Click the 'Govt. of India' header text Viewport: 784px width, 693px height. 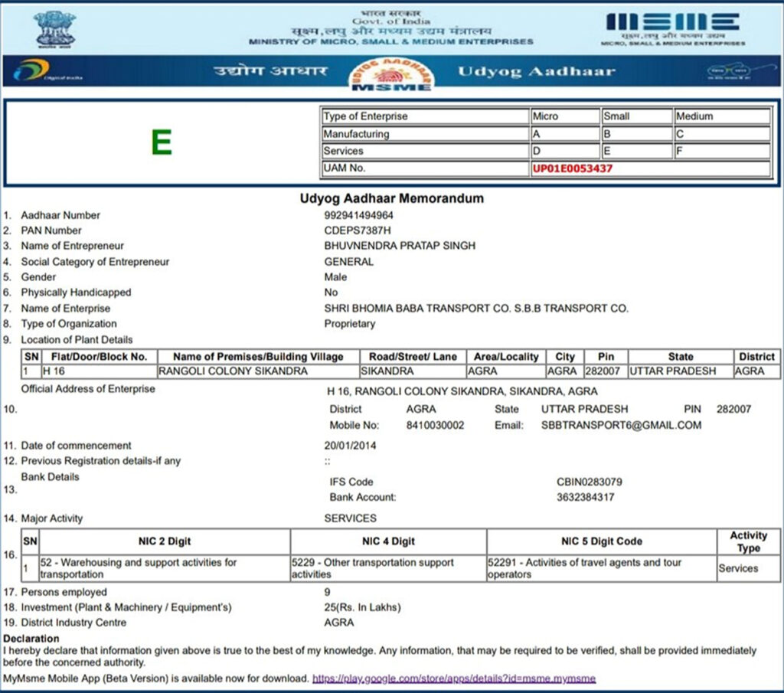tap(391, 21)
